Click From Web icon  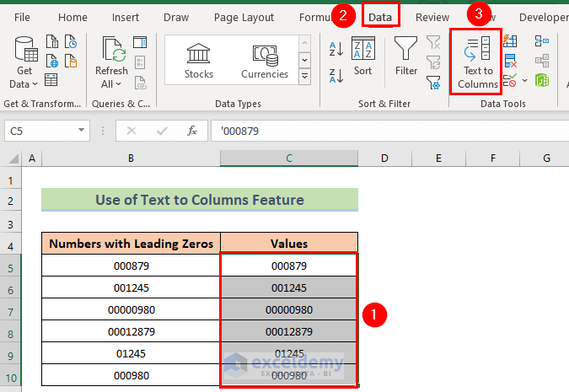click(x=52, y=61)
